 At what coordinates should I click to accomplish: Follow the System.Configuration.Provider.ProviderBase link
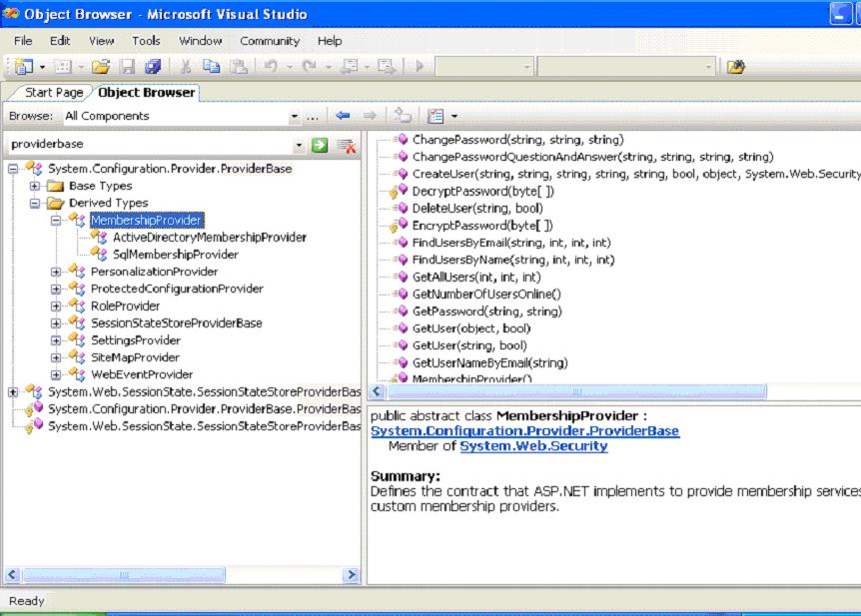click(x=525, y=431)
